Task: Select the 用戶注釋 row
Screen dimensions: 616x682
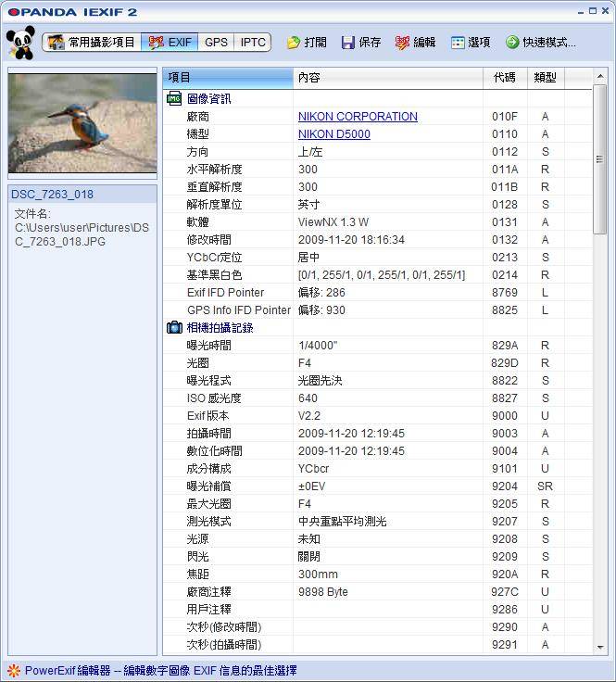Action: [378, 610]
